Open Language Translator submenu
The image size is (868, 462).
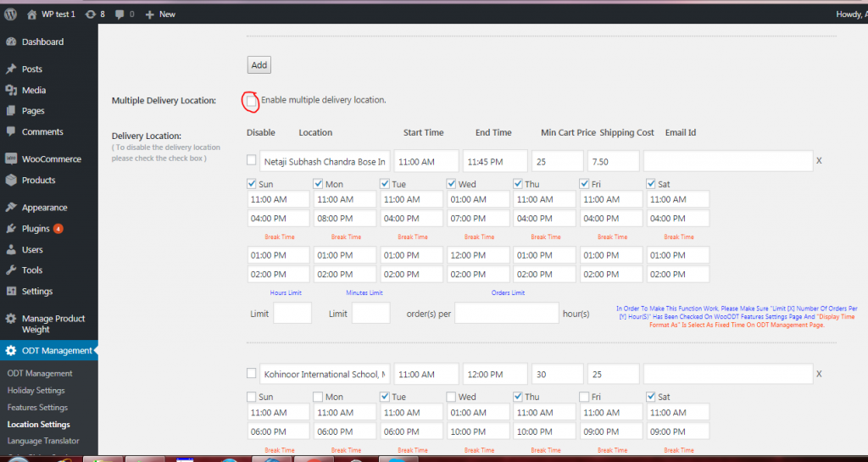pos(43,441)
